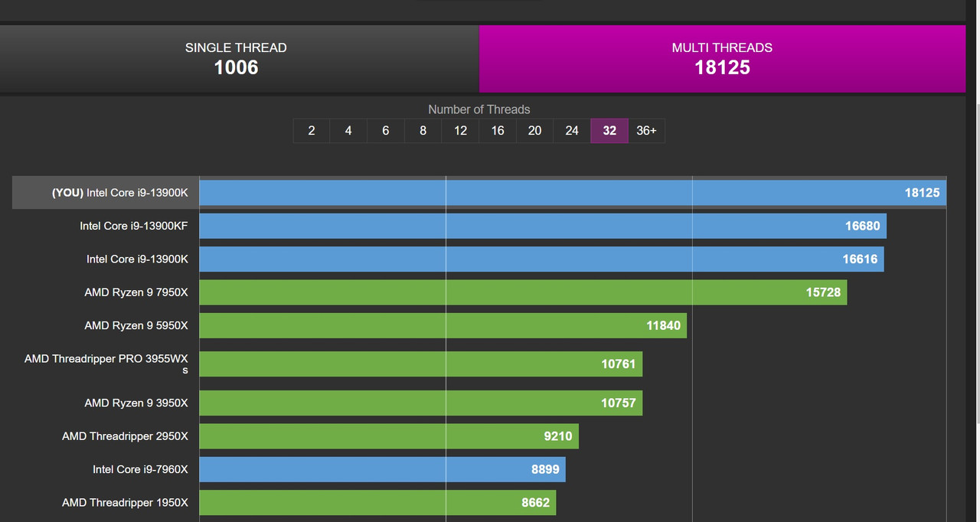The image size is (980, 522).
Task: Select the highlighted 32 threads option
Action: (x=609, y=131)
